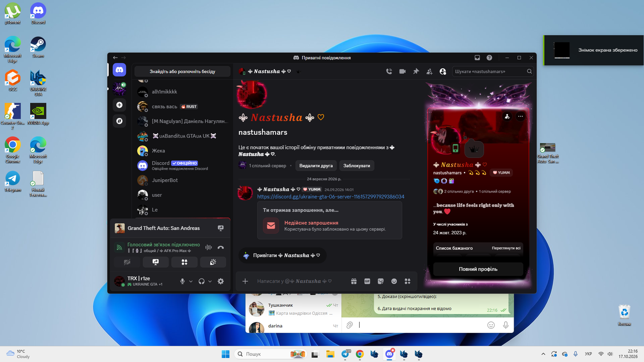Expand microphone input options arrow
Screen dimensions: 644x362
tap(191, 282)
